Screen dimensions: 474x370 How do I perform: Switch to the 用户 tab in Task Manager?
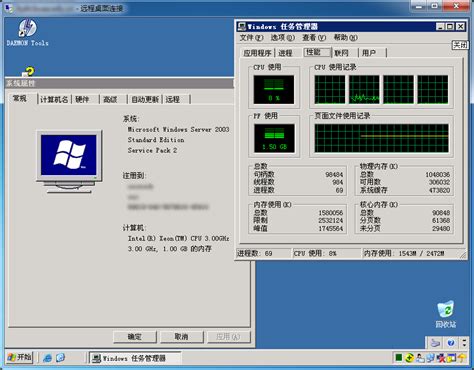tap(372, 53)
